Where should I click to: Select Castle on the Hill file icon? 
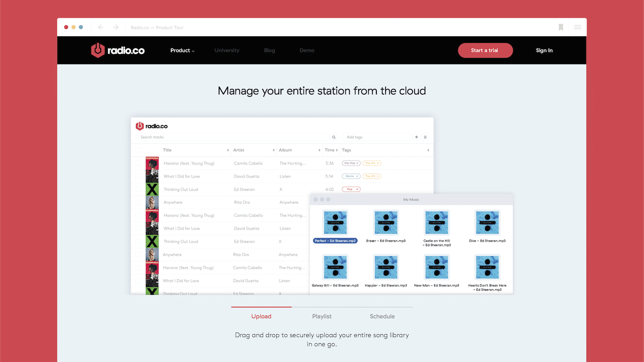437,222
